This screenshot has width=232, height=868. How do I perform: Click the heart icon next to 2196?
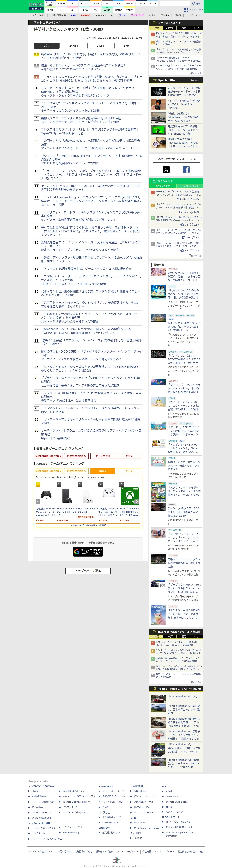click(190, 199)
